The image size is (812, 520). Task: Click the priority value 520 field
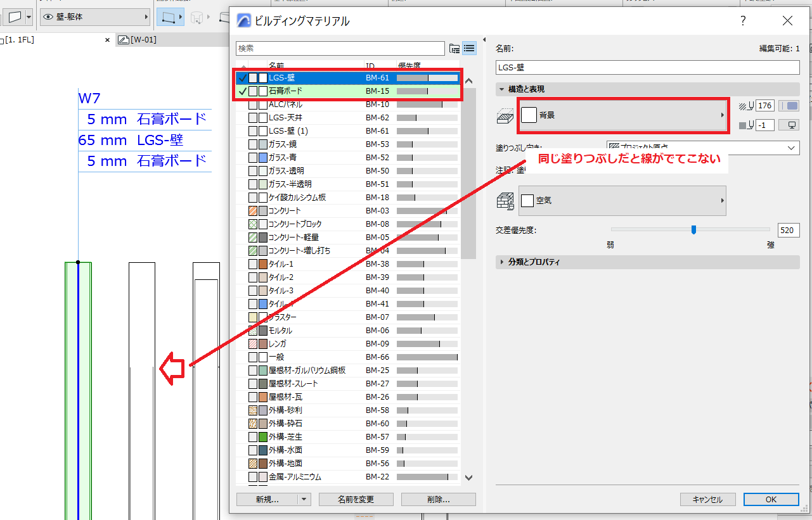pyautogui.click(x=789, y=231)
